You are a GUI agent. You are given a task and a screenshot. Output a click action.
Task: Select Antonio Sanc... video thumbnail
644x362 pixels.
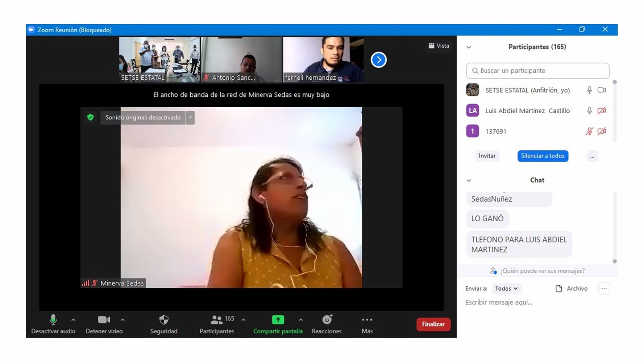pyautogui.click(x=241, y=60)
